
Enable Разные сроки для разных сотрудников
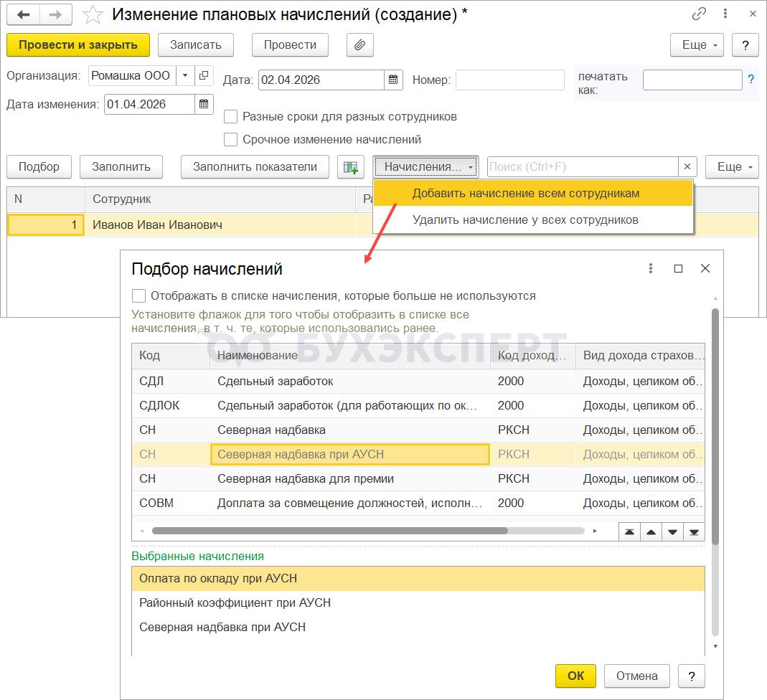231,116
